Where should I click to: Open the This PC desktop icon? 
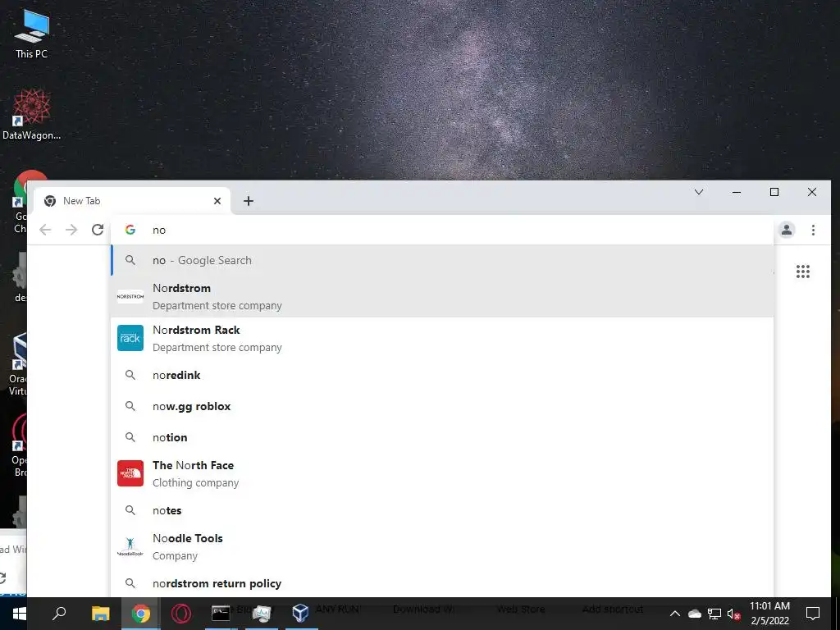coord(32,34)
